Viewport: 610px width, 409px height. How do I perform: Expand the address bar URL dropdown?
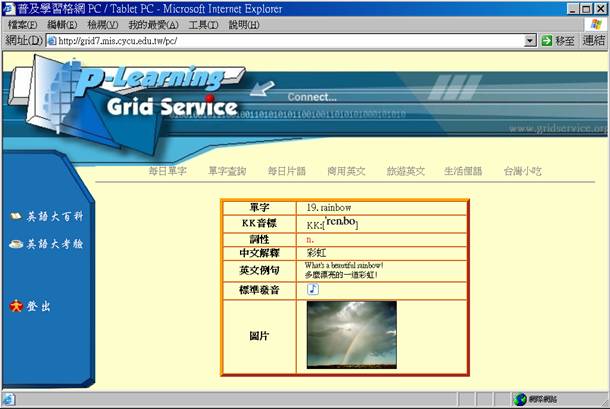(x=531, y=41)
